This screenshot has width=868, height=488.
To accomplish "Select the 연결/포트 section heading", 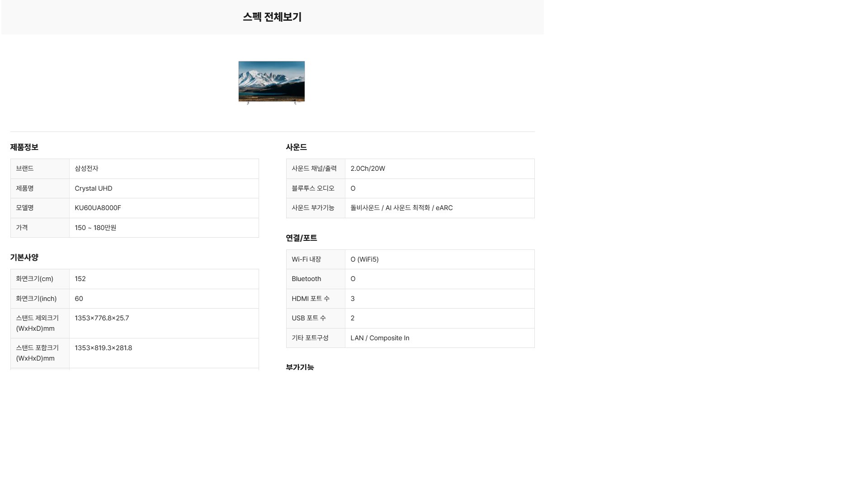I will pos(302,238).
